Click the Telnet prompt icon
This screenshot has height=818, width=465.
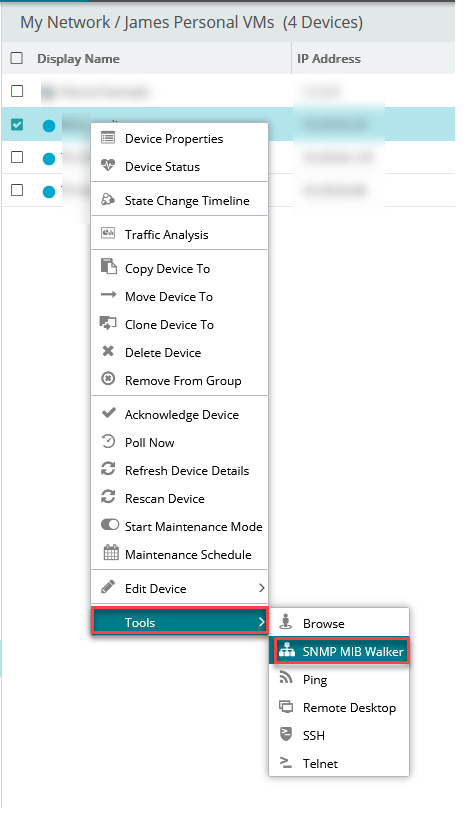(286, 762)
